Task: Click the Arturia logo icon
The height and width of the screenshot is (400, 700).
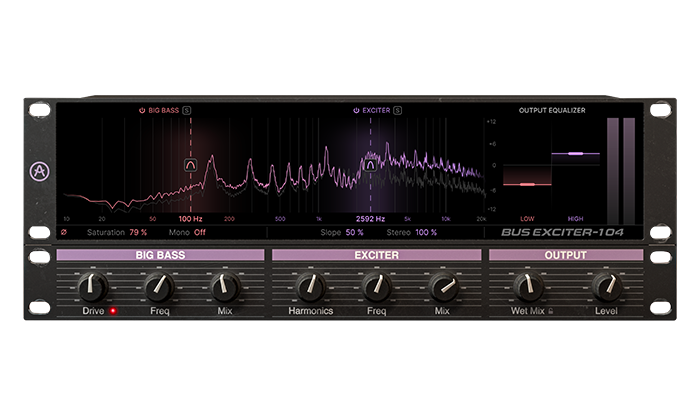Action: pos(40,171)
